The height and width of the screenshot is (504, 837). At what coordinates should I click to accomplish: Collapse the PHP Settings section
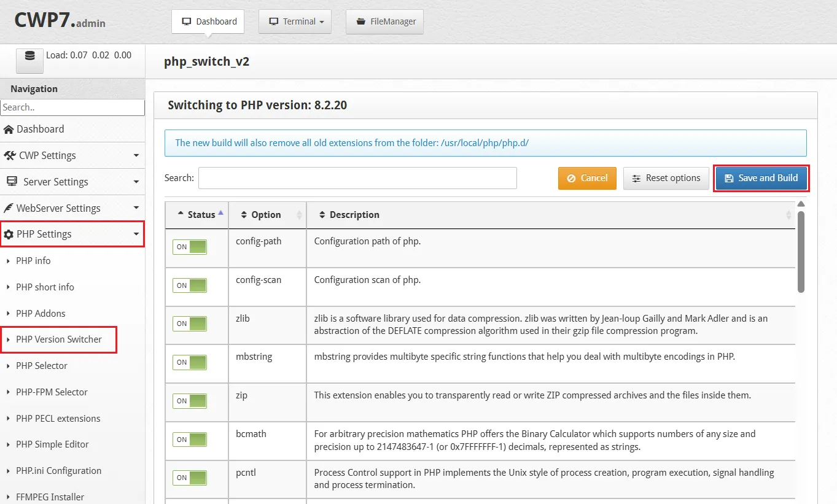136,234
